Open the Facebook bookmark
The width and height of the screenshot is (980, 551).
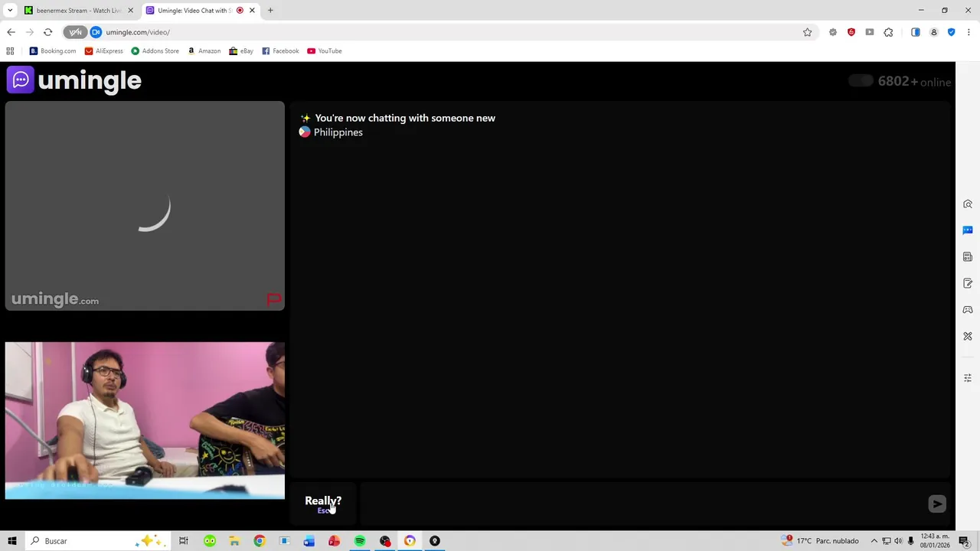[x=280, y=51]
